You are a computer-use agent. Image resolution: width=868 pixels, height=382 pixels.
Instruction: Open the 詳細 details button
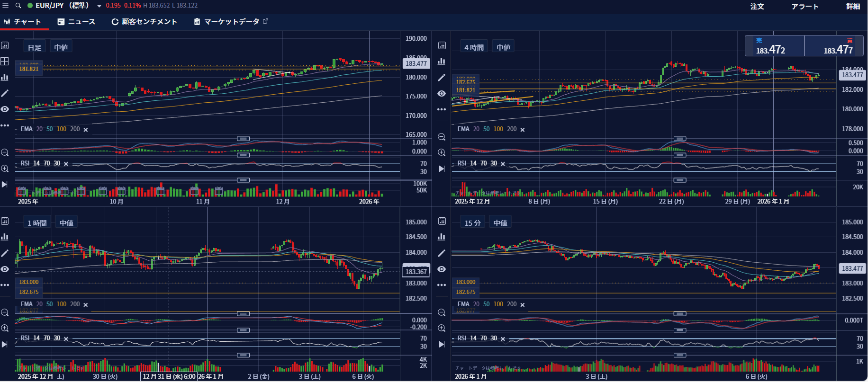coord(853,6)
